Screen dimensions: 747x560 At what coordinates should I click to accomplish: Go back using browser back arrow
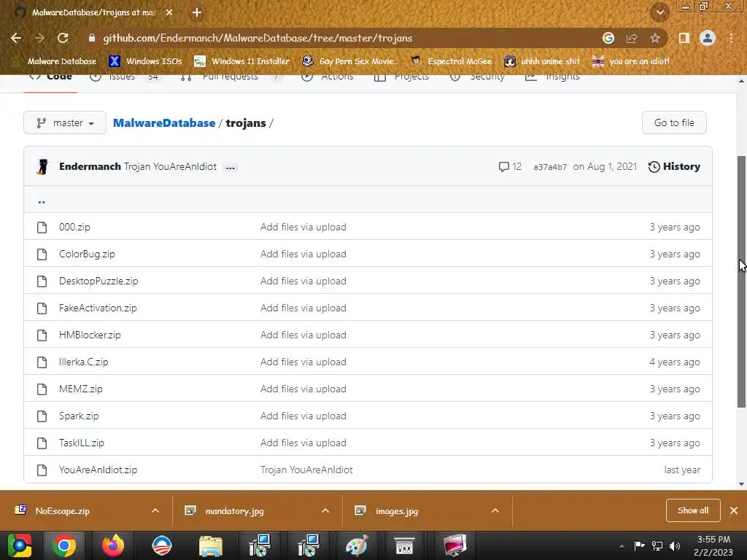coord(16,38)
